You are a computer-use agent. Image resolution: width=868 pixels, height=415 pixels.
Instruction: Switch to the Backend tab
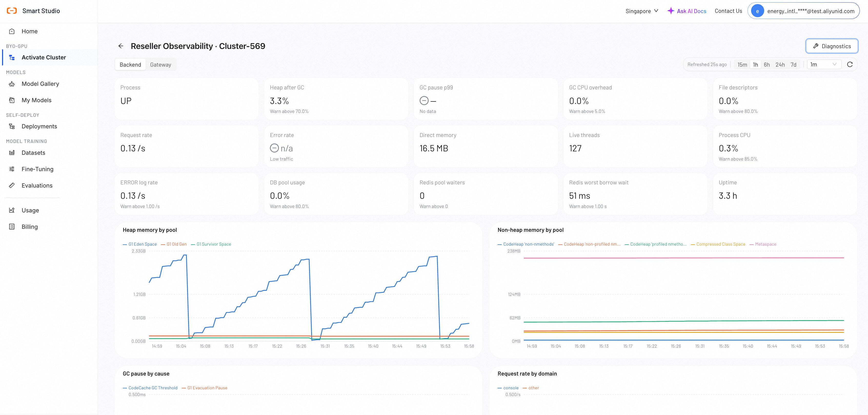[x=130, y=65]
